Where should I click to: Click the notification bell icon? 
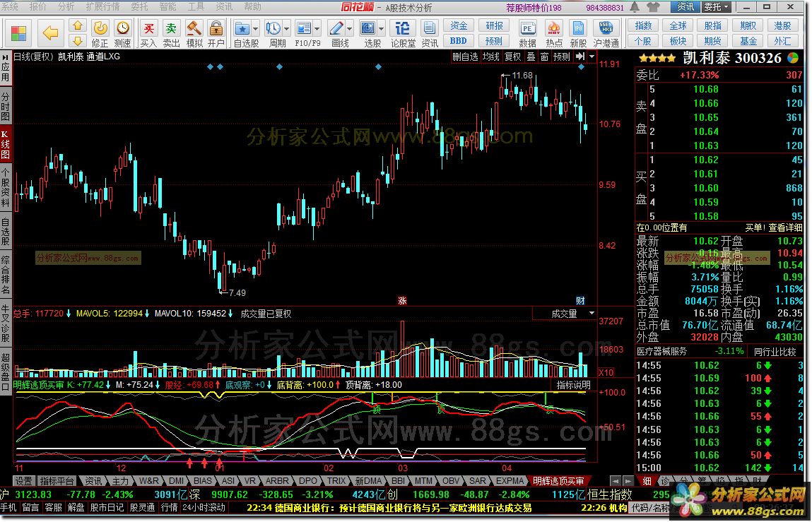pos(635,7)
